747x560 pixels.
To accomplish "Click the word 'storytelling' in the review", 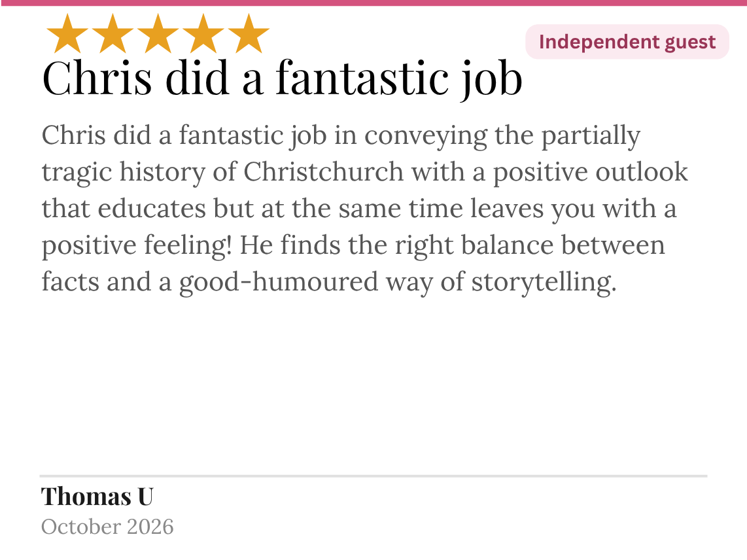I will coord(544,282).
